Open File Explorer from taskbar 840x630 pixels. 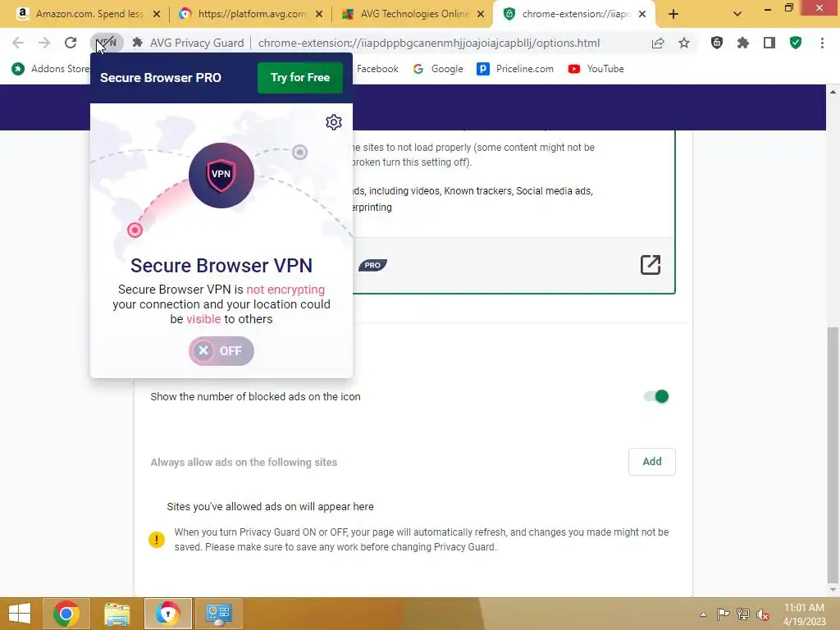[x=116, y=614]
